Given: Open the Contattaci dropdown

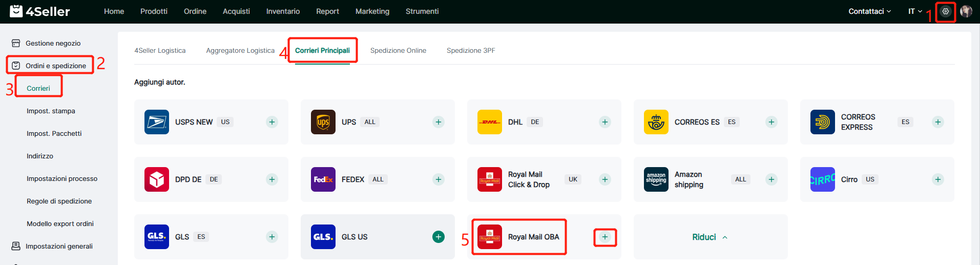Looking at the screenshot, I should coord(869,11).
